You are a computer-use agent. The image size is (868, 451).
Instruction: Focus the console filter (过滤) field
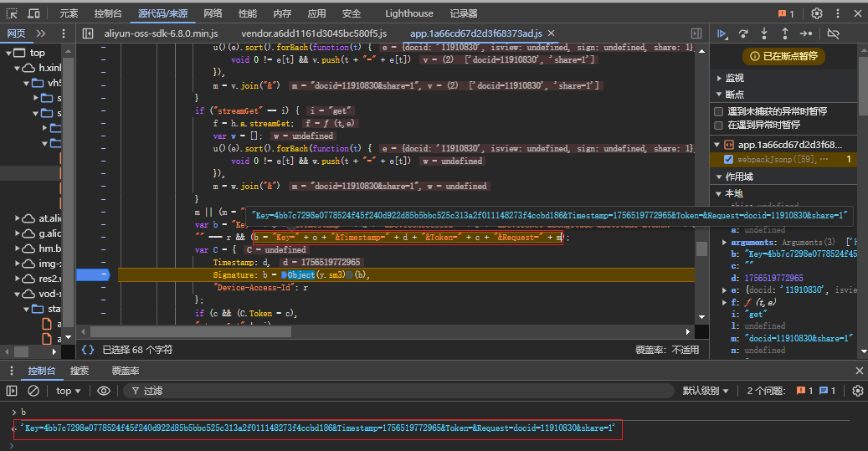pyautogui.click(x=399, y=391)
